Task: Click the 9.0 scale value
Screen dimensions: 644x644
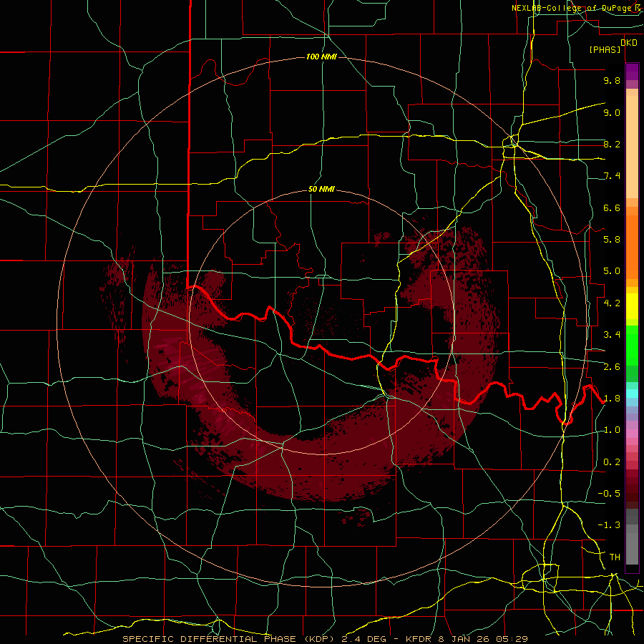Action: point(612,112)
